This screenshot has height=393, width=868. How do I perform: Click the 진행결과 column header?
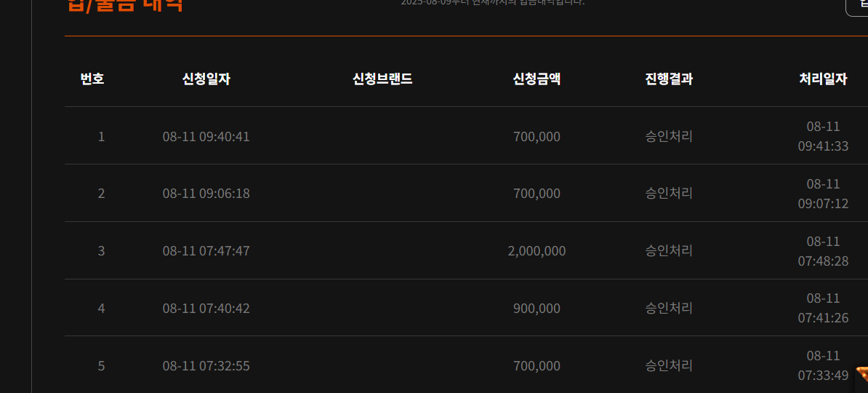click(x=669, y=79)
